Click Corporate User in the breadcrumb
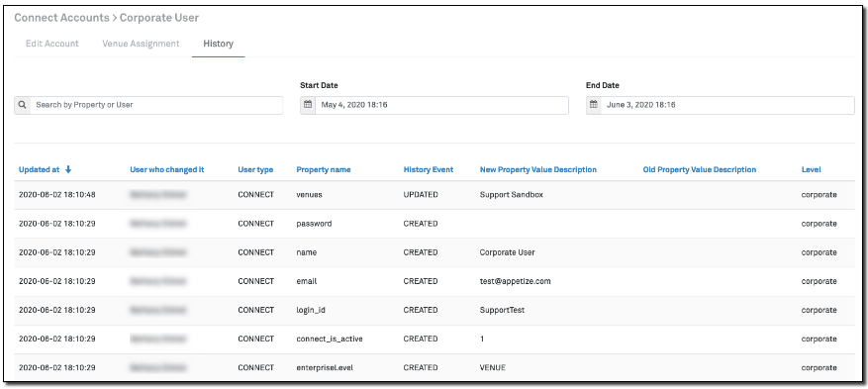The height and width of the screenshot is (389, 868). 159,18
